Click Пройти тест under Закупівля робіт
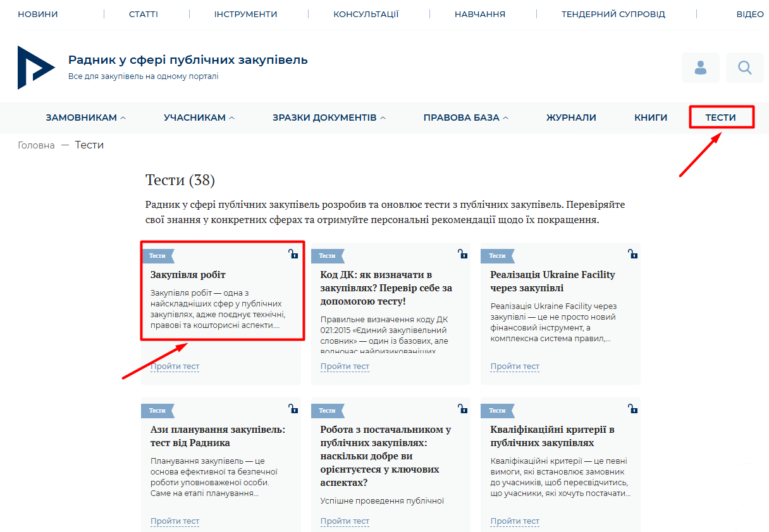The width and height of the screenshot is (769, 532). click(x=175, y=366)
